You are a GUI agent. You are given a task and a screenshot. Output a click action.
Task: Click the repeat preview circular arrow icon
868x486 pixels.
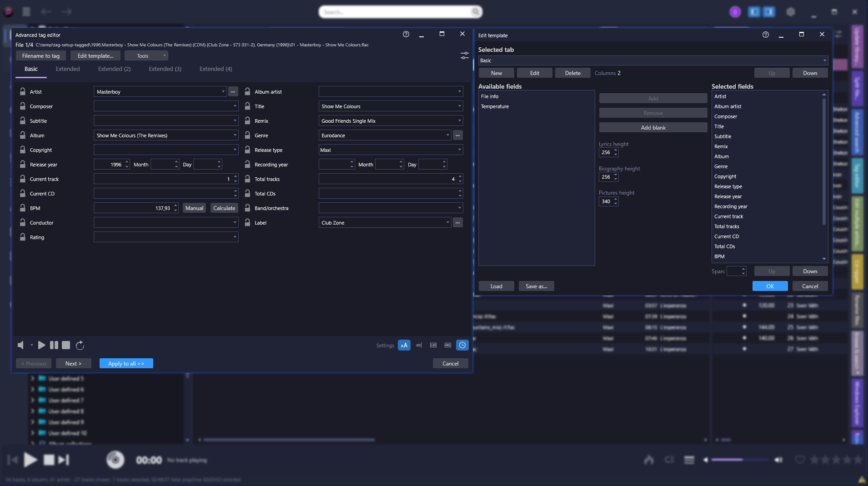(80, 345)
